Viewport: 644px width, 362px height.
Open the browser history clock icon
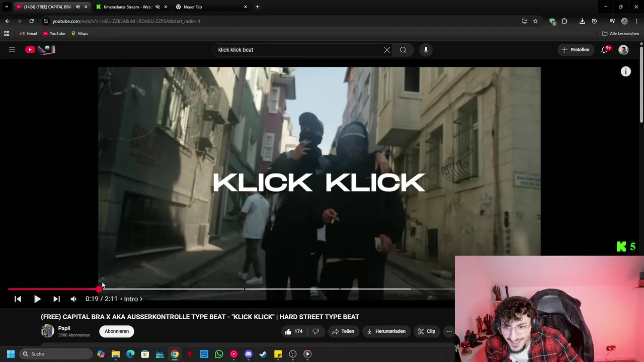594,21
